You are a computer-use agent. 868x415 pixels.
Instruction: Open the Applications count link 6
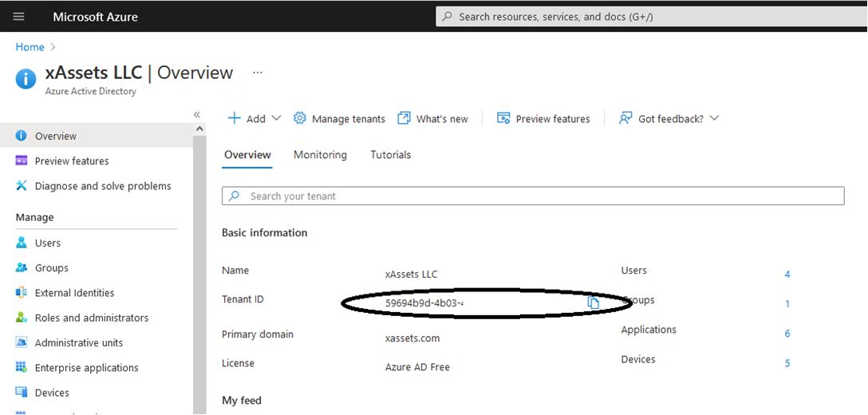787,334
